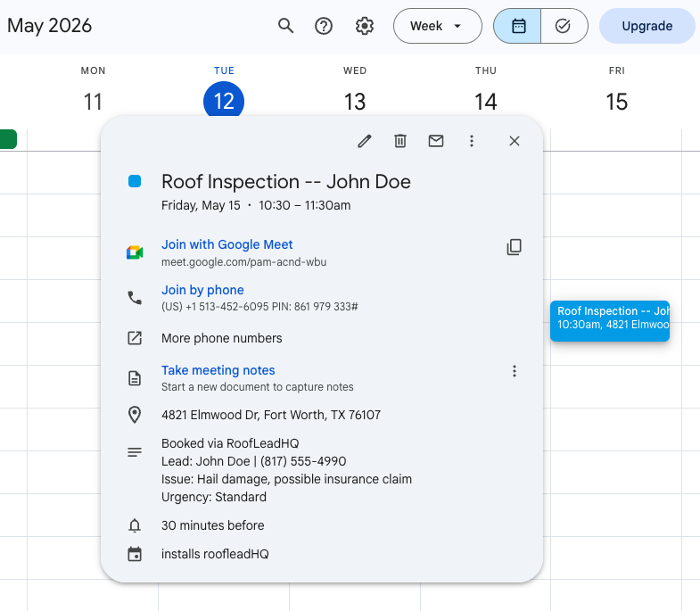Switch to Calendar view toggle
The image size is (700, 611).
click(x=518, y=26)
